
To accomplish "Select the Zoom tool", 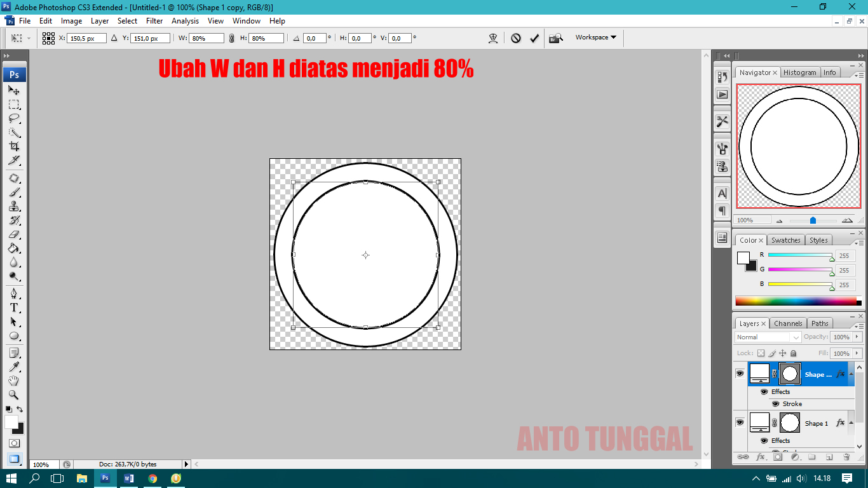I will pos(14,395).
